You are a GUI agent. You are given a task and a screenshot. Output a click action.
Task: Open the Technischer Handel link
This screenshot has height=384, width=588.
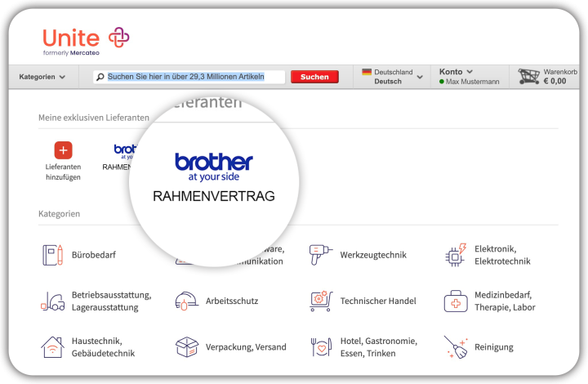[x=377, y=301]
